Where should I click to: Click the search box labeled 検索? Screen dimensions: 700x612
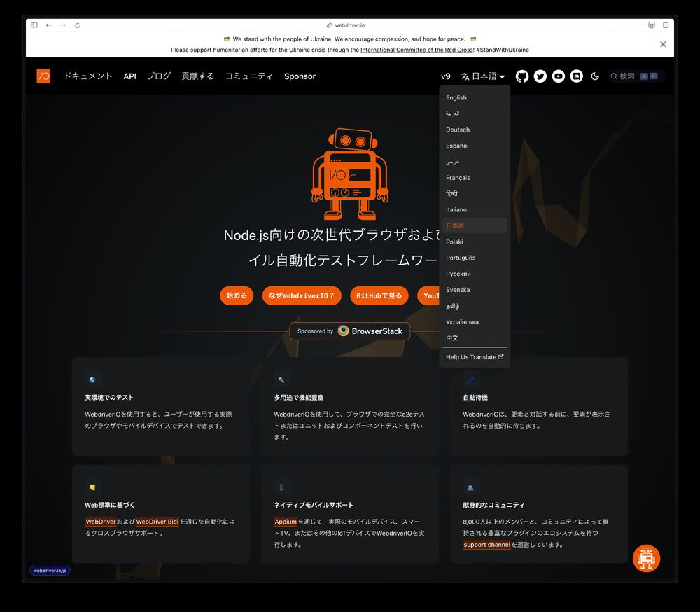tap(636, 76)
